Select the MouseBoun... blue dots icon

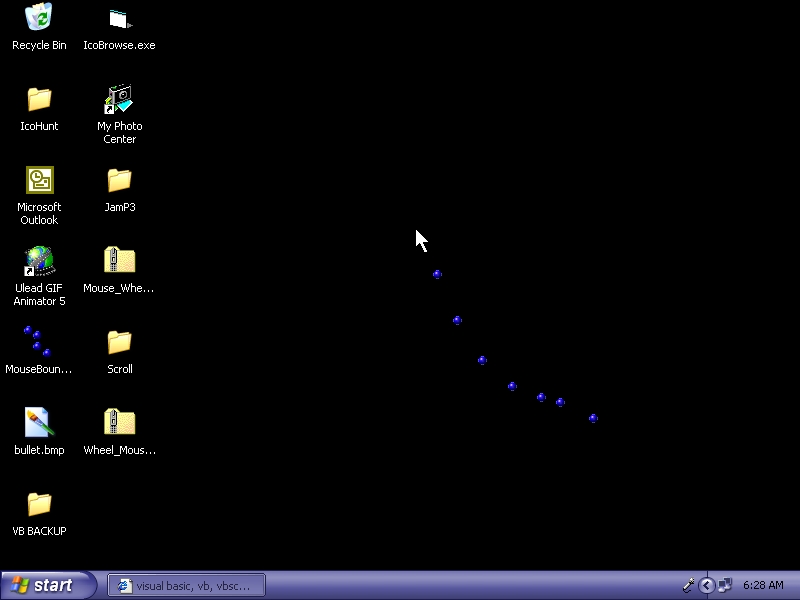39,342
